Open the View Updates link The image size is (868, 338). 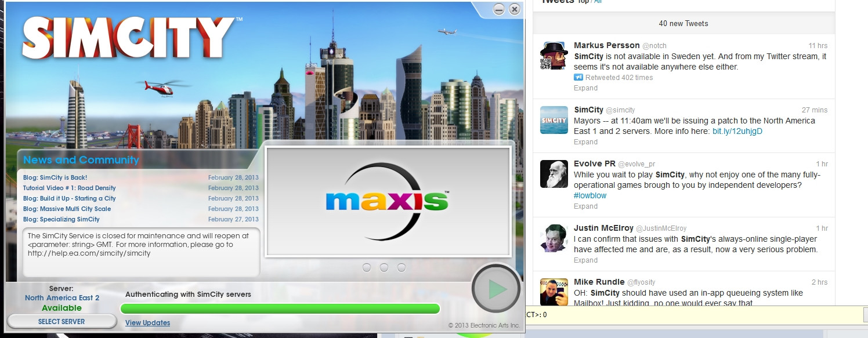[x=147, y=323]
